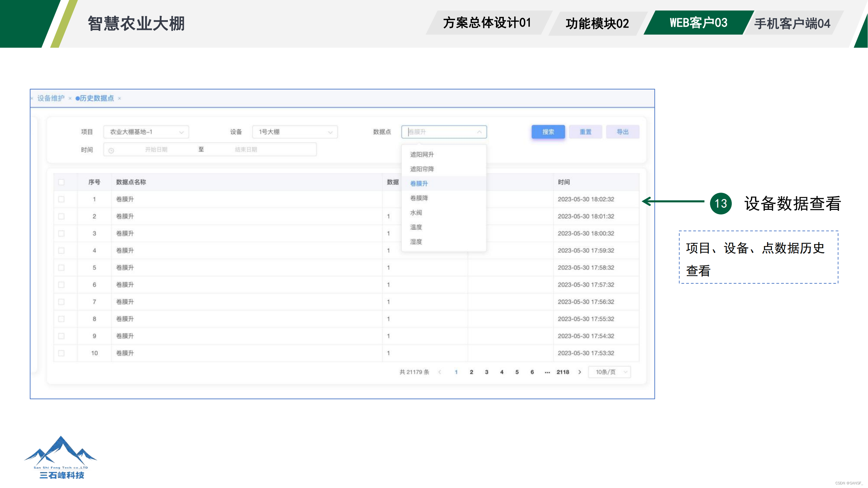The image size is (868, 488).
Task: Toggle the select-all checkbox in table header
Action: (61, 182)
